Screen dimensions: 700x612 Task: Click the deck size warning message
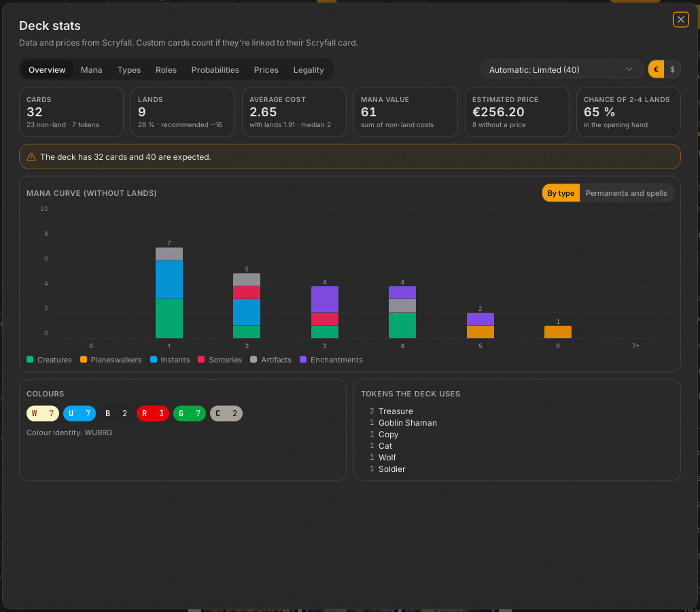click(126, 157)
